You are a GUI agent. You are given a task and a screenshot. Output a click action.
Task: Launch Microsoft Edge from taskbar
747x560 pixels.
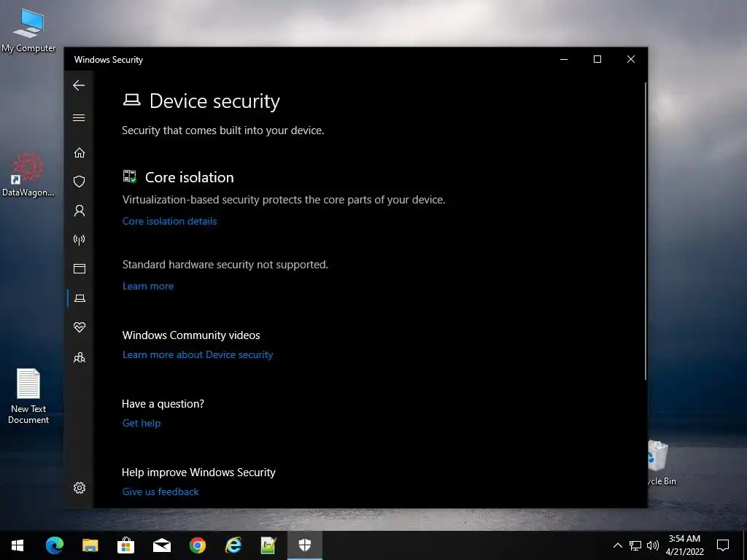point(54,545)
